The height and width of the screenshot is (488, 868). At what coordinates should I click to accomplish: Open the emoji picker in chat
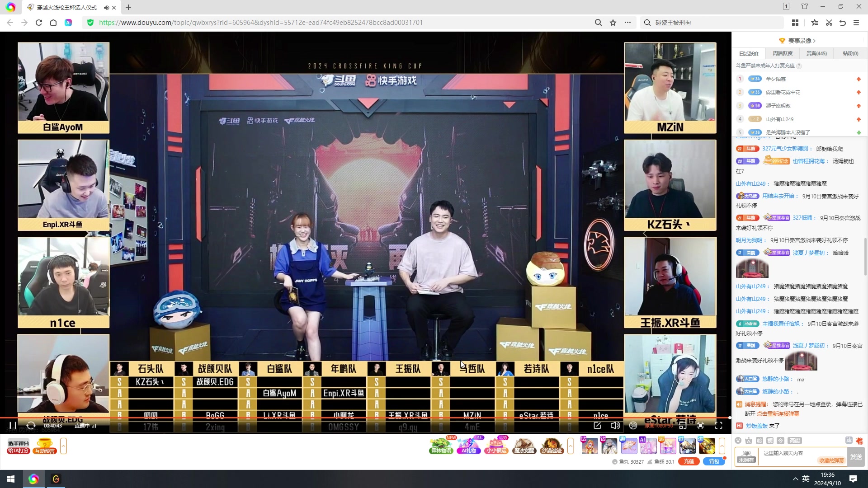(738, 441)
